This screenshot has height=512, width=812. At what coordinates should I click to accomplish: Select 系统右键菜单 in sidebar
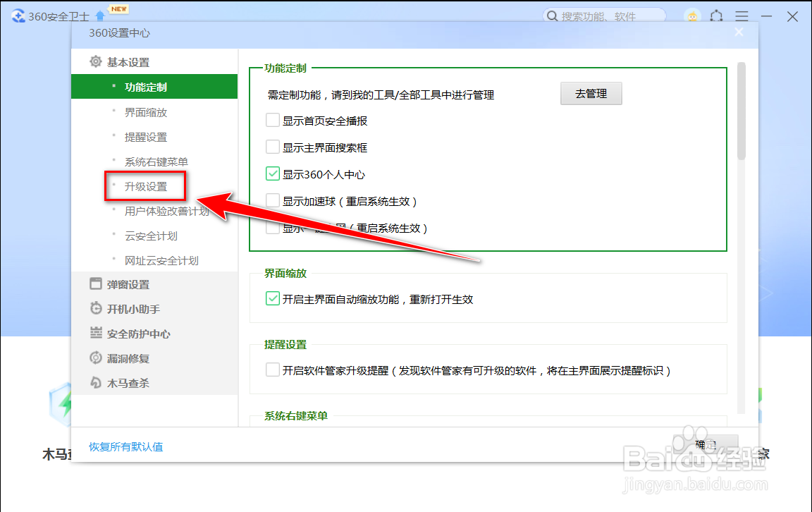coord(156,161)
